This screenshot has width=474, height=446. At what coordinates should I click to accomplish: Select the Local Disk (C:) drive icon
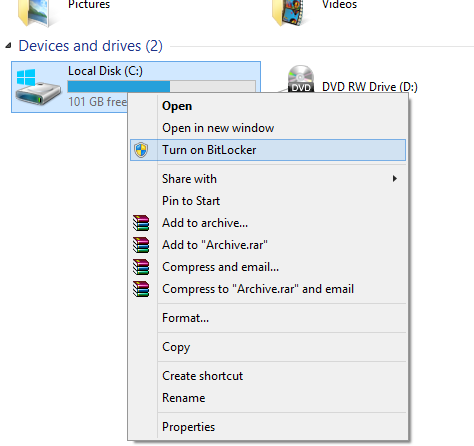tap(38, 87)
